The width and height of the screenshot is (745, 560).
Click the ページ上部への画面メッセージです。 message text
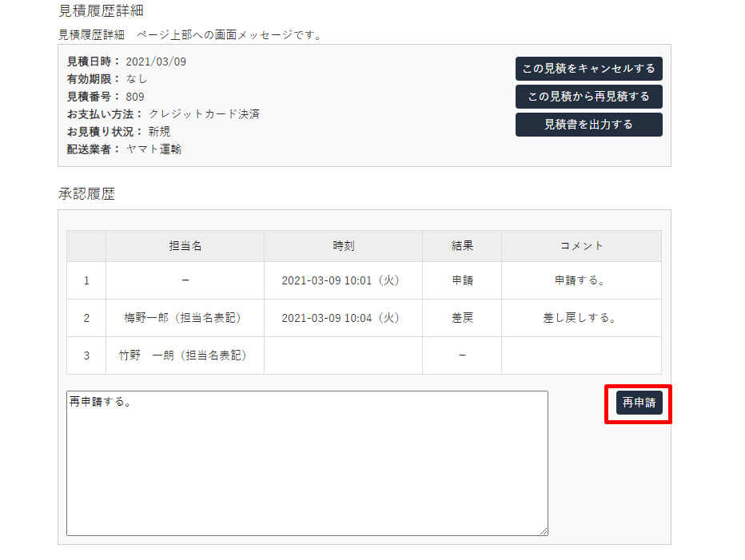(230, 34)
